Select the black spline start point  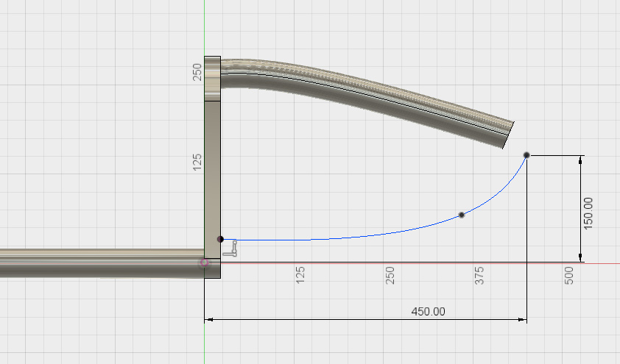coord(220,239)
